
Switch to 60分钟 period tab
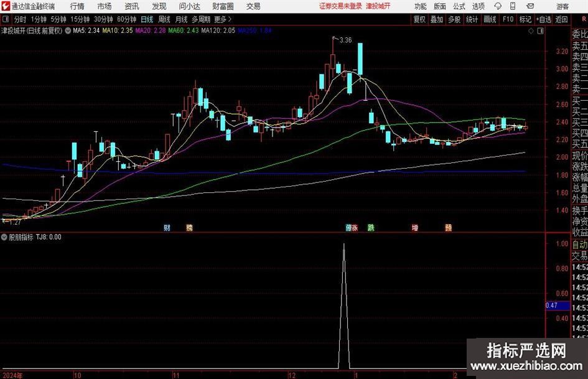pos(126,19)
